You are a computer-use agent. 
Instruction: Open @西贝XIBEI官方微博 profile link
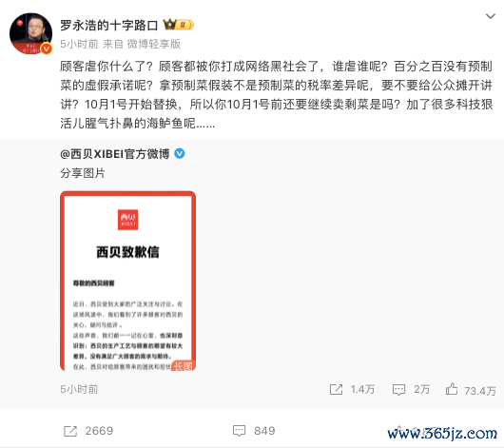(115, 154)
